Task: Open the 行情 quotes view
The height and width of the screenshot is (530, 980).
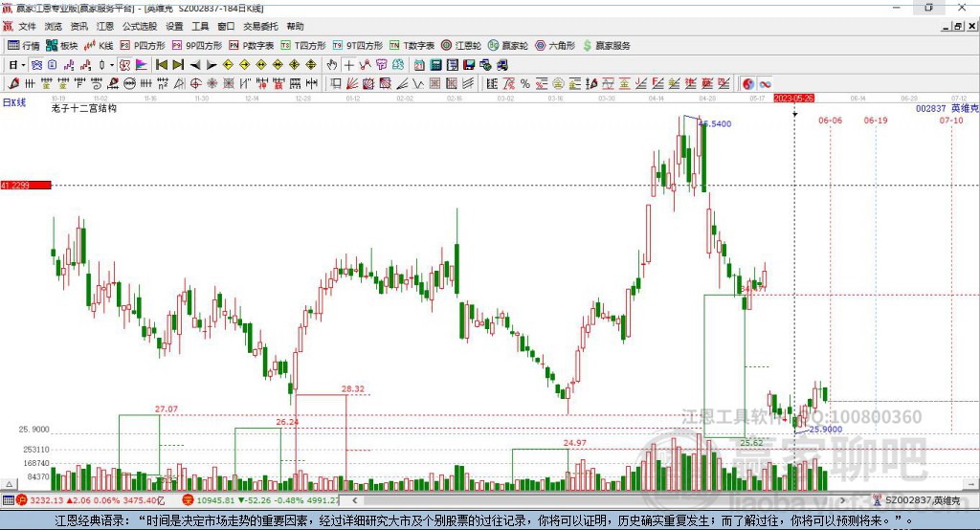Action: point(23,46)
